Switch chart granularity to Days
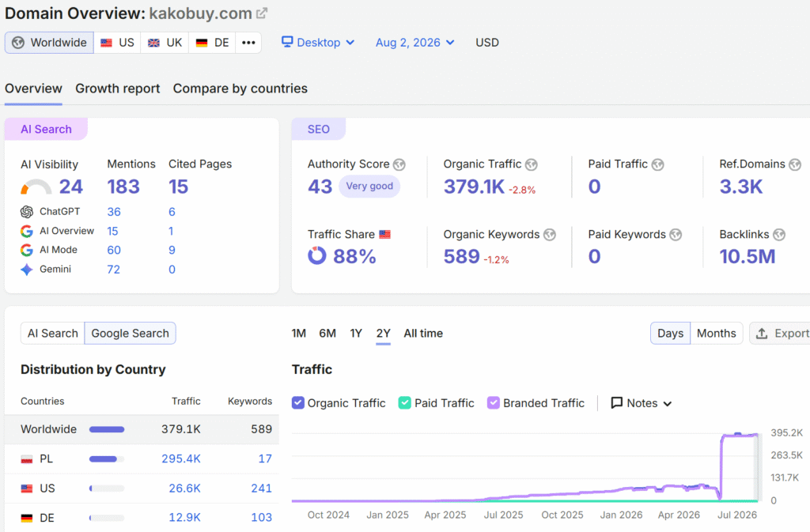This screenshot has height=532, width=810. tap(670, 334)
